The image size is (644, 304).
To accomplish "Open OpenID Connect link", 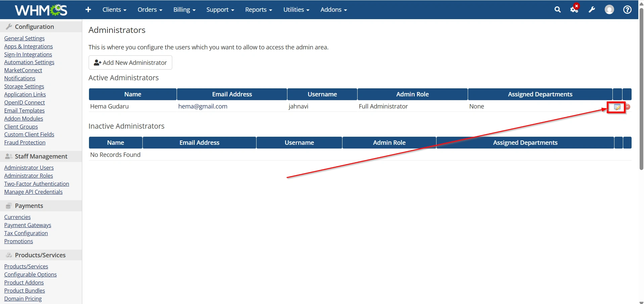I will click(24, 102).
